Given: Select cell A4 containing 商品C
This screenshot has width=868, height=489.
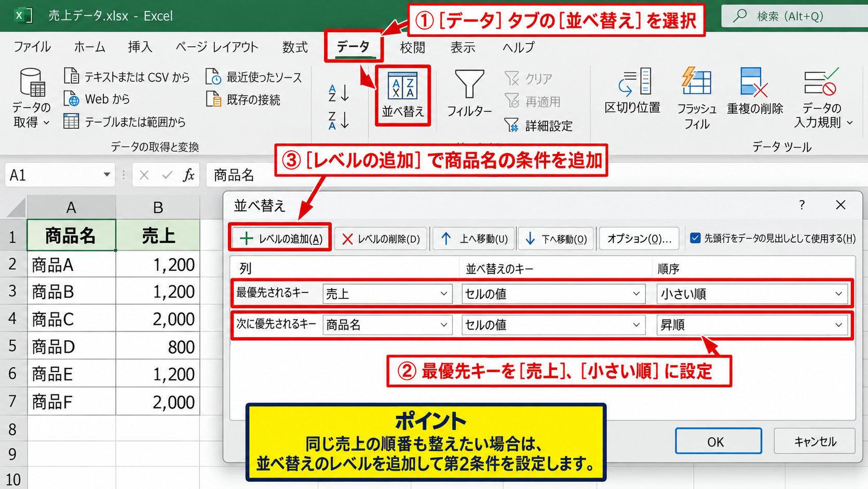Looking at the screenshot, I should point(72,319).
